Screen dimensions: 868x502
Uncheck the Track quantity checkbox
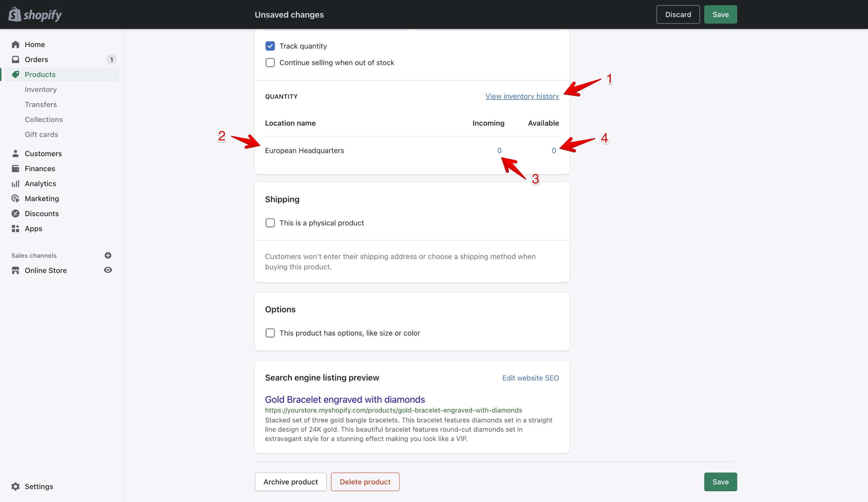click(270, 46)
